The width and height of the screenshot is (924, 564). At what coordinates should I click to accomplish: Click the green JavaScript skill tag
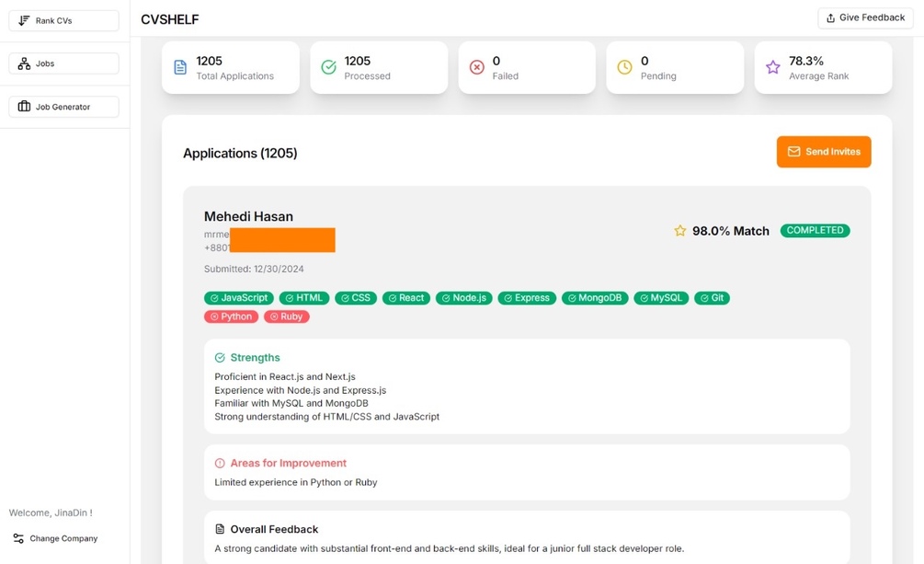(239, 298)
